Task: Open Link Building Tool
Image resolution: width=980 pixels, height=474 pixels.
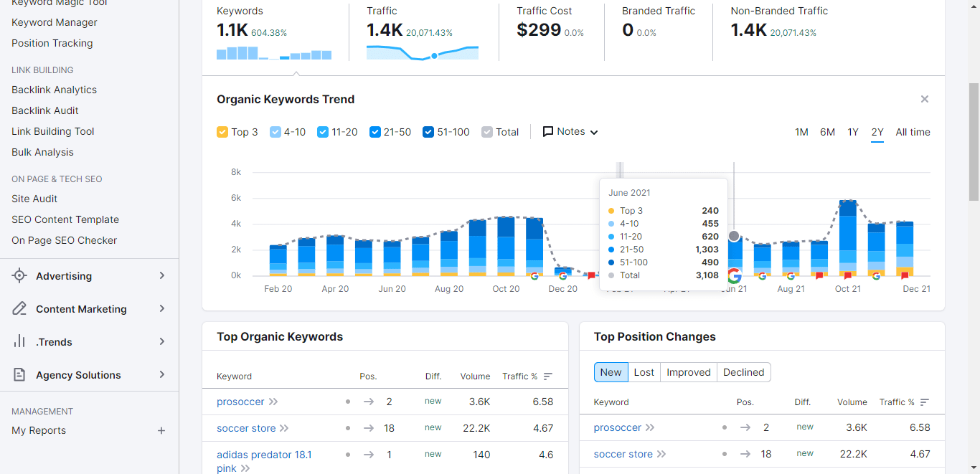Action: [53, 131]
